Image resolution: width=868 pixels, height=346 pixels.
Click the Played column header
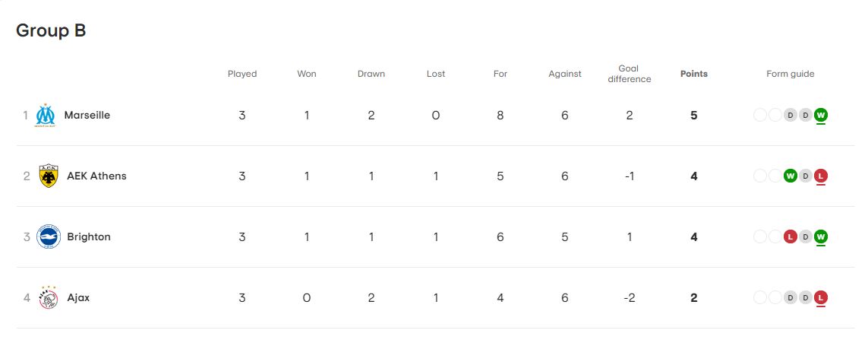pyautogui.click(x=242, y=74)
